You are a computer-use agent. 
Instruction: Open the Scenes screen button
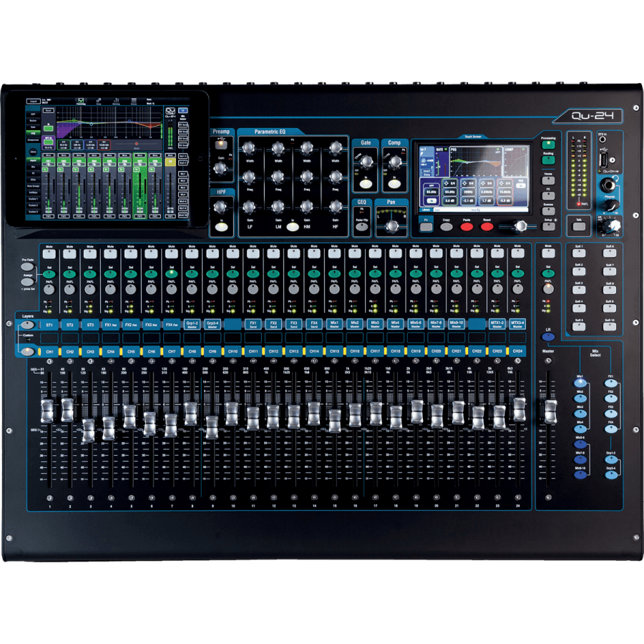coord(549,208)
